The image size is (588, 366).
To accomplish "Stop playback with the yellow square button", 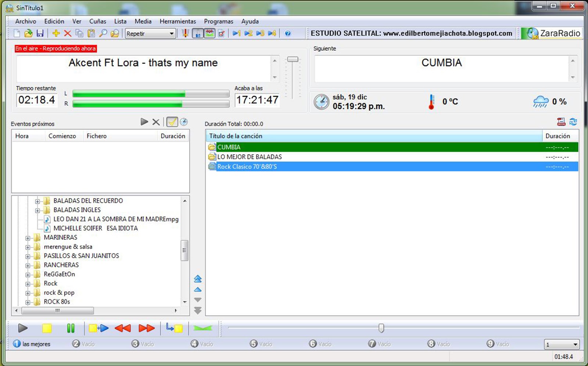I will click(46, 328).
